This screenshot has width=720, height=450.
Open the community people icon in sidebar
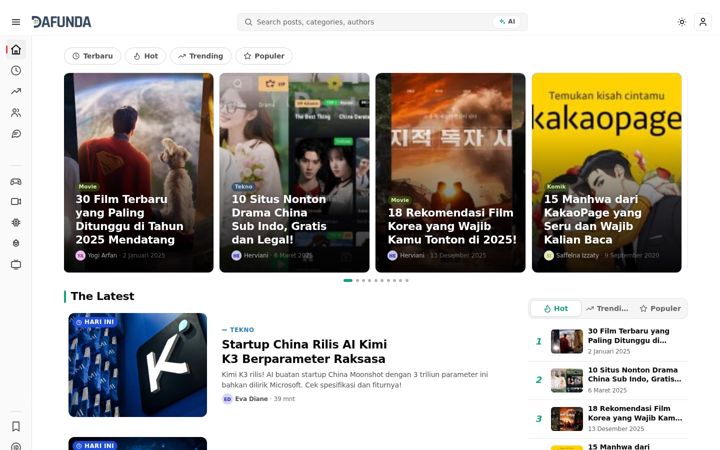[16, 112]
